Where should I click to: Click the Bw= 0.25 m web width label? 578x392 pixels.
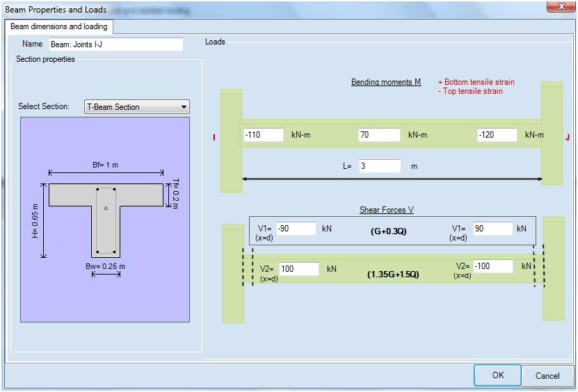click(106, 266)
